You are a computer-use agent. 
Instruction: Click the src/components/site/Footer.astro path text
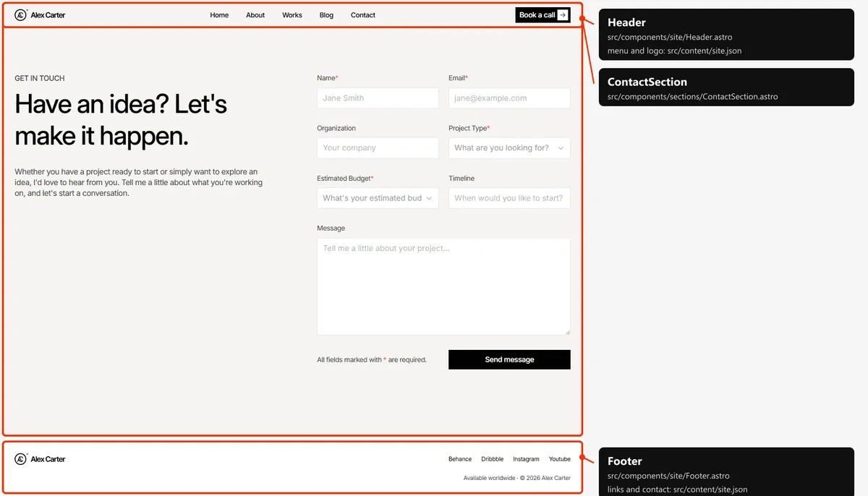pyautogui.click(x=668, y=476)
